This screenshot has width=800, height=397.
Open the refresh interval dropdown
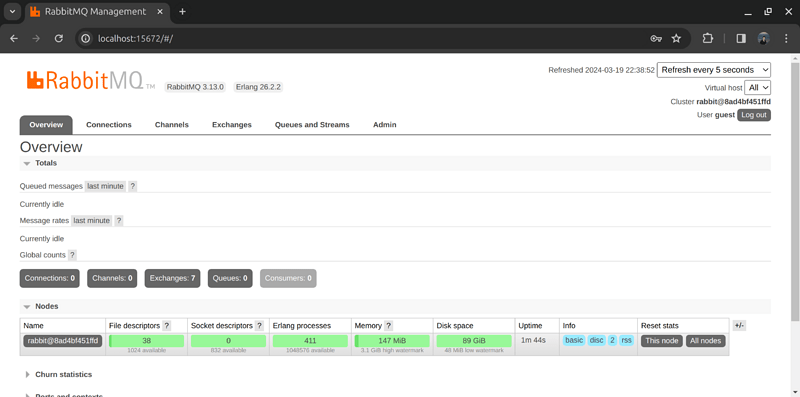click(714, 70)
